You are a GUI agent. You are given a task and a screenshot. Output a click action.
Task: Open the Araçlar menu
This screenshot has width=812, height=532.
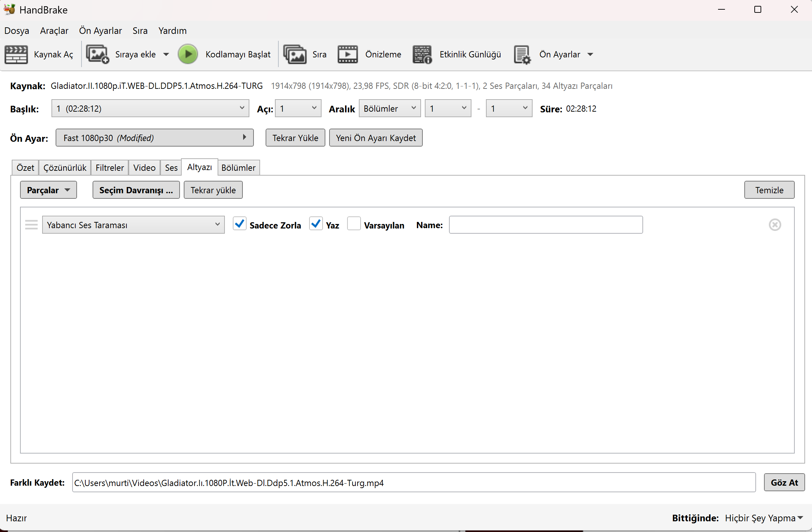[x=54, y=31]
